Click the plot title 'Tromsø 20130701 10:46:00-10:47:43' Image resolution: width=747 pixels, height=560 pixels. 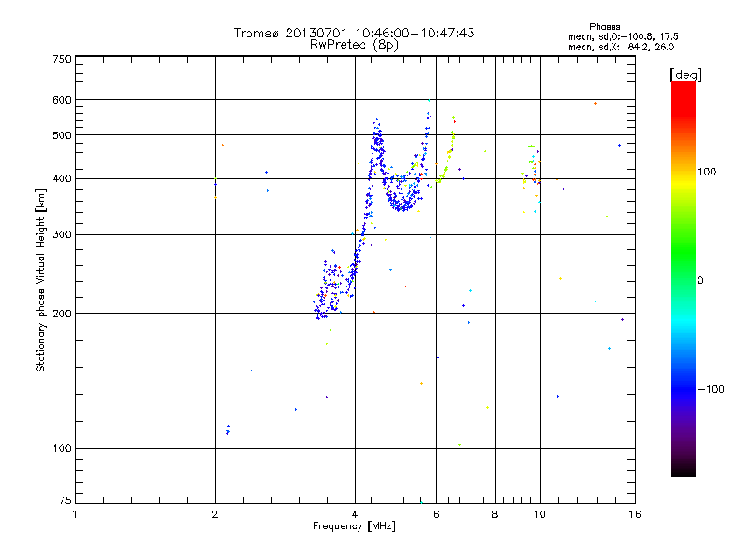tap(354, 33)
